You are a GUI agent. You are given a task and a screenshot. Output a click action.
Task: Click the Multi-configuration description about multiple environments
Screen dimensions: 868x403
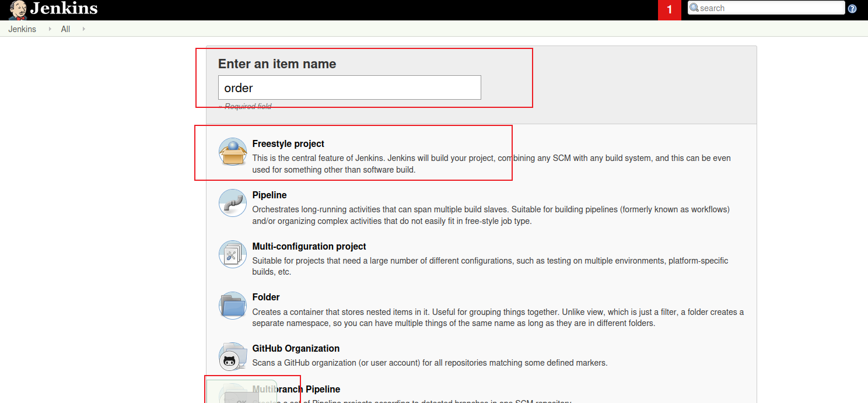tap(490, 267)
